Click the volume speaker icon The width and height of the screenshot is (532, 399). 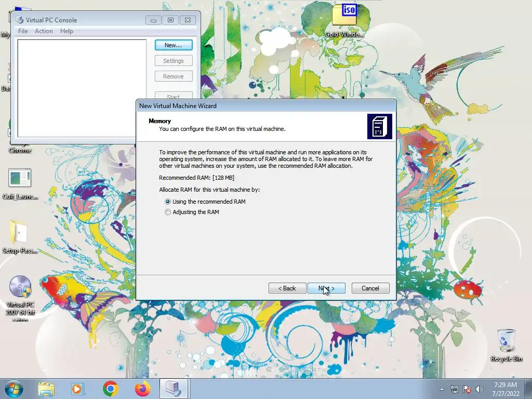(x=479, y=389)
